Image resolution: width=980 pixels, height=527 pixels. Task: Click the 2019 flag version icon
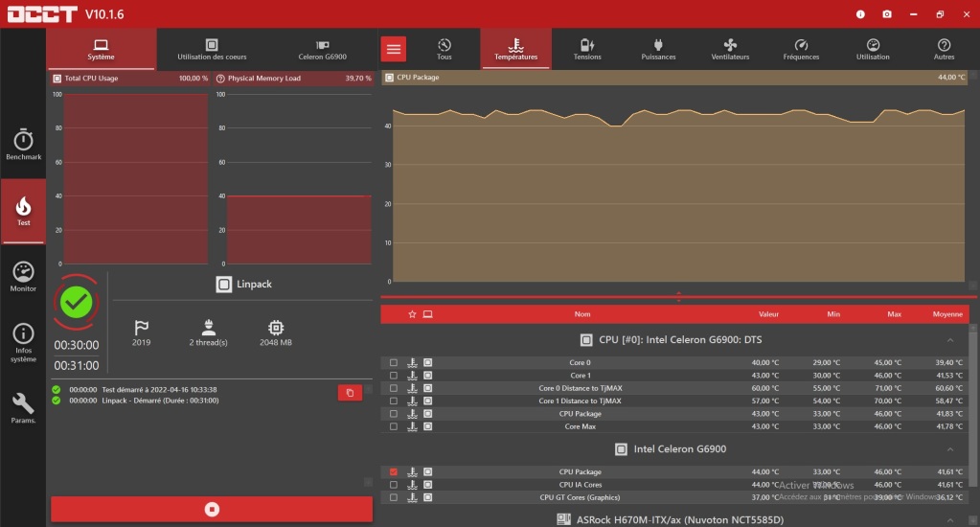(141, 327)
